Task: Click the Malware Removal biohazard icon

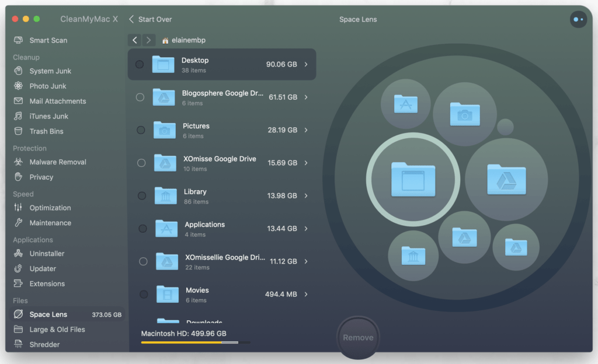Action: pos(18,162)
